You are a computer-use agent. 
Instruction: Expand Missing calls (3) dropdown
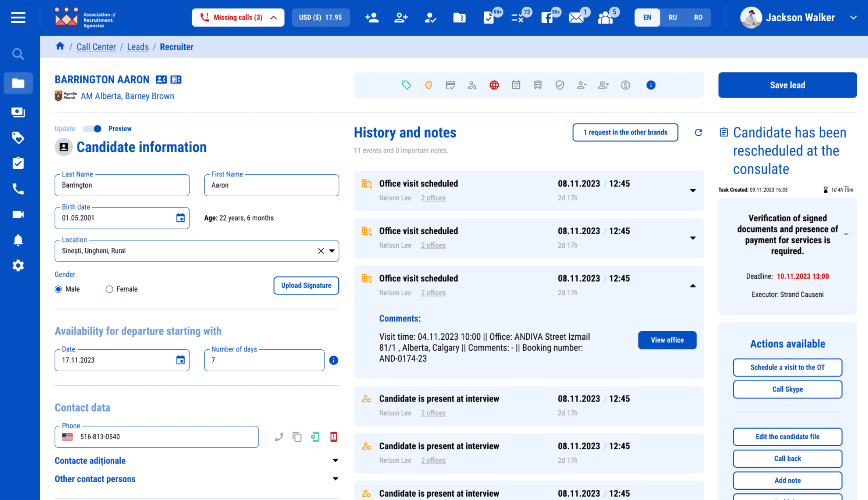coord(238,18)
